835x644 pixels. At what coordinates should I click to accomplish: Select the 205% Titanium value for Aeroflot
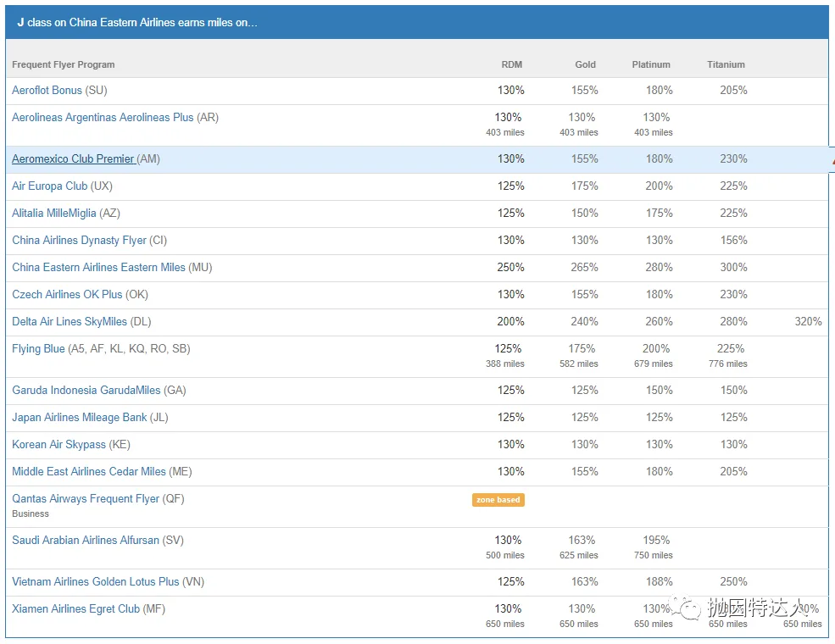point(734,91)
